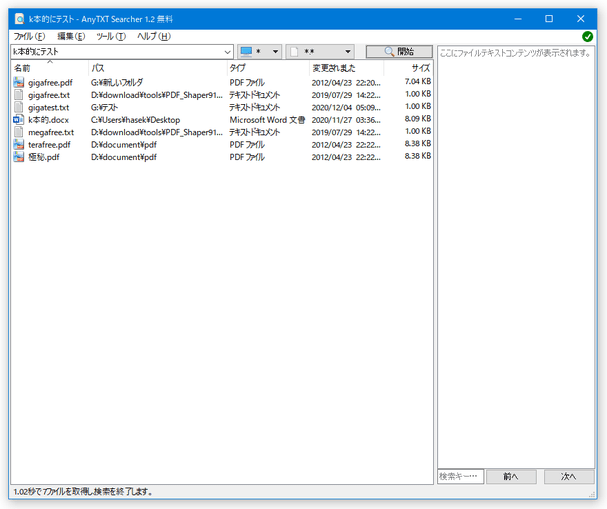Image resolution: width=607 pixels, height=509 pixels.
Task: Sort results by 変更されました column header
Action: 346,68
